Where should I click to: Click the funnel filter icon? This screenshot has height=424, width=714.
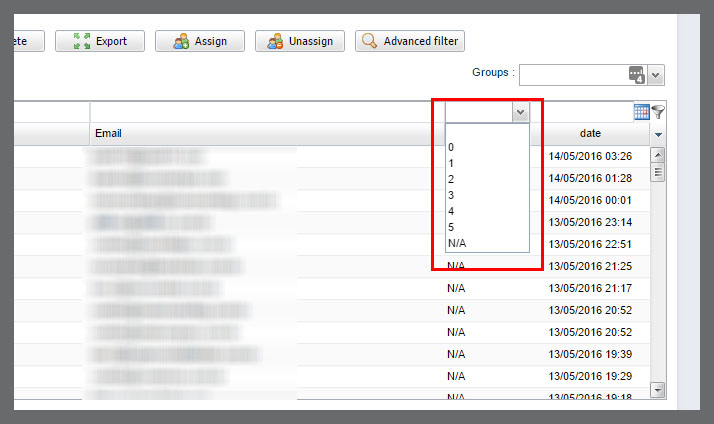click(658, 112)
